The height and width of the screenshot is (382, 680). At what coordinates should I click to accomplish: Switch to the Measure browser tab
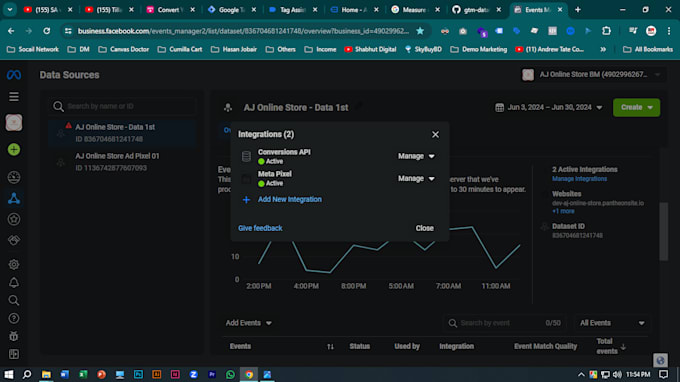click(415, 10)
